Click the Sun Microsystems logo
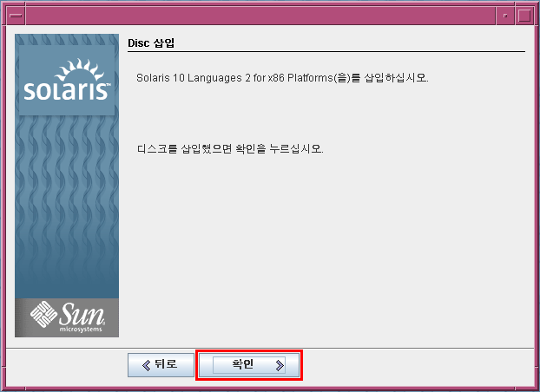540x392 pixels. coord(67,317)
